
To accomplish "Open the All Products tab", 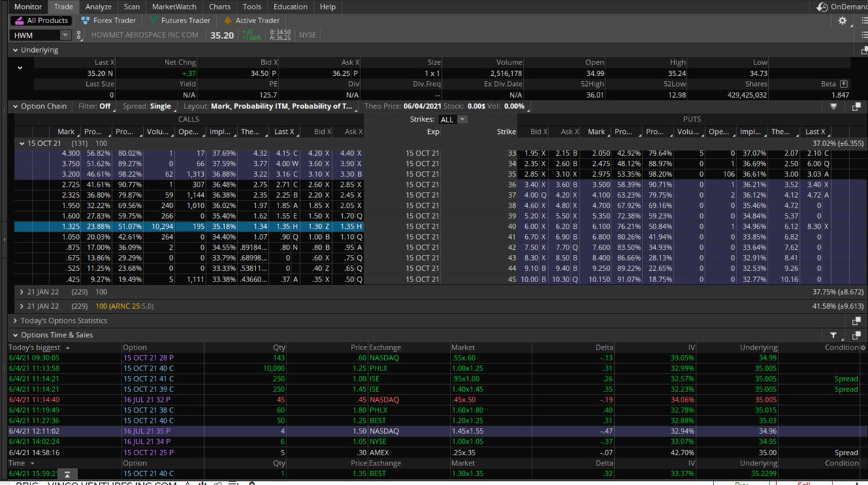I will coord(42,21).
